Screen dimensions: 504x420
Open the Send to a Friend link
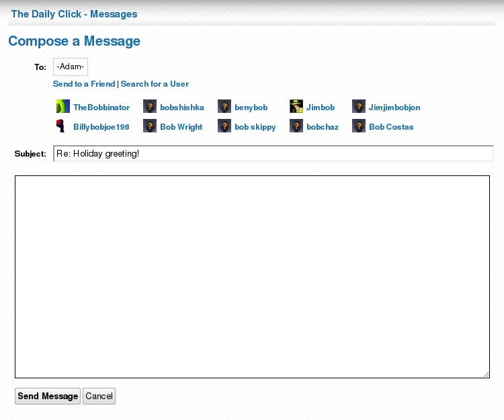click(84, 84)
